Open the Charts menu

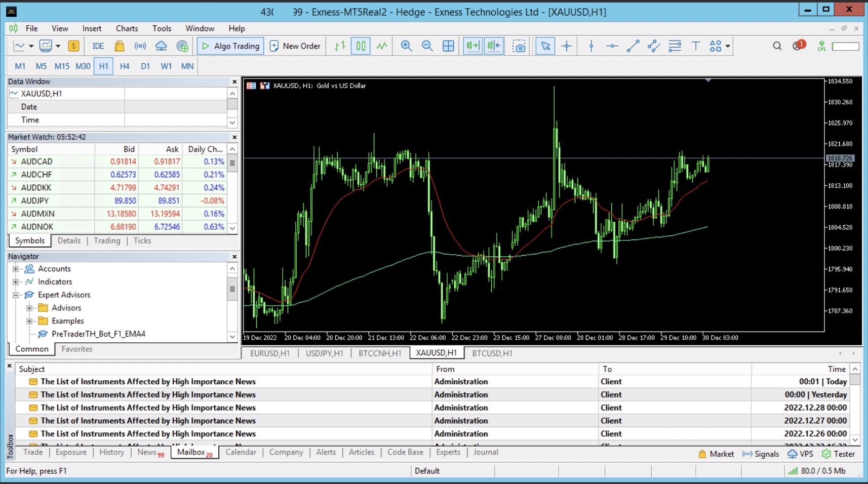point(127,28)
